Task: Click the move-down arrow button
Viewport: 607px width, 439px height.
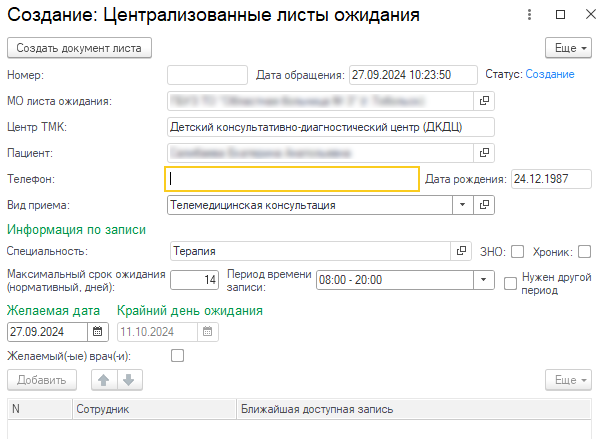Action: [x=128, y=379]
